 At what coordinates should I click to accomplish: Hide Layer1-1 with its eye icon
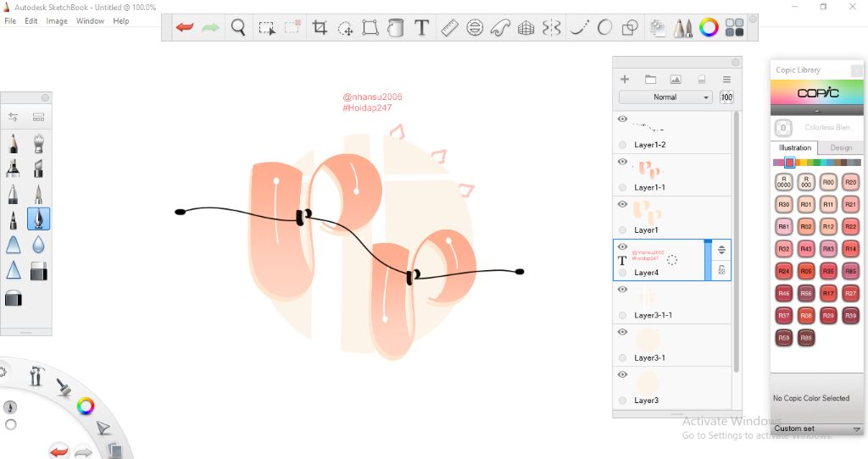coord(622,162)
